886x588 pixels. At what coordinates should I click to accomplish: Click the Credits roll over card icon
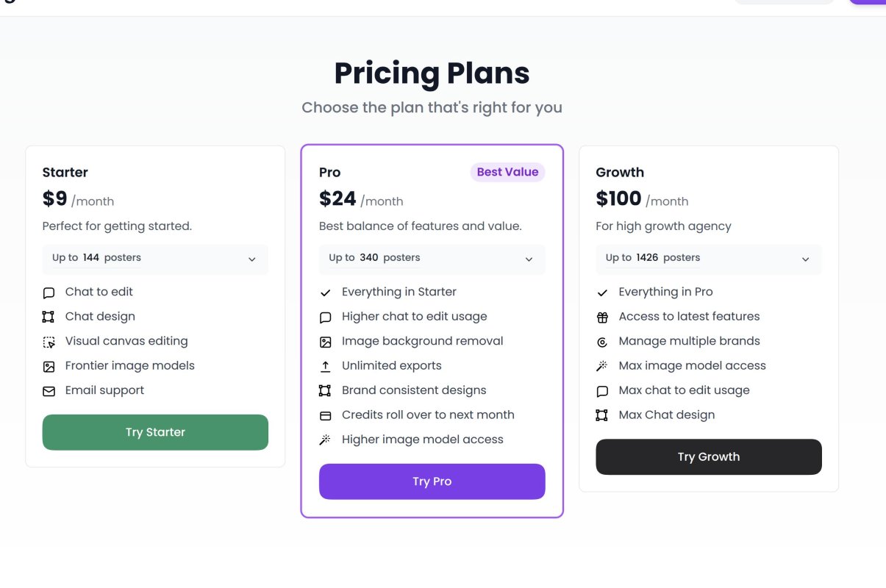(x=326, y=415)
